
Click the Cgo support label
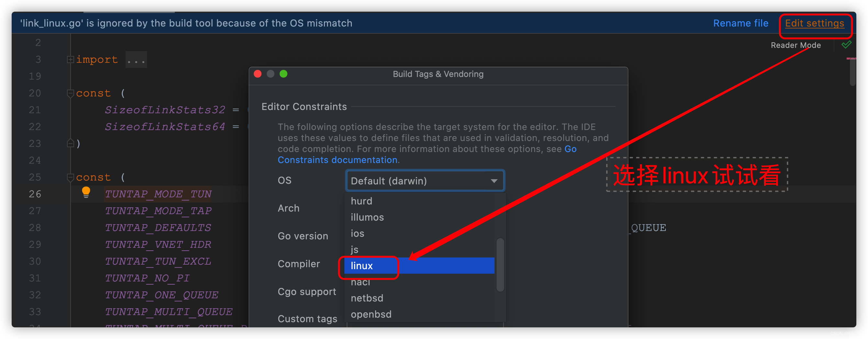[306, 292]
